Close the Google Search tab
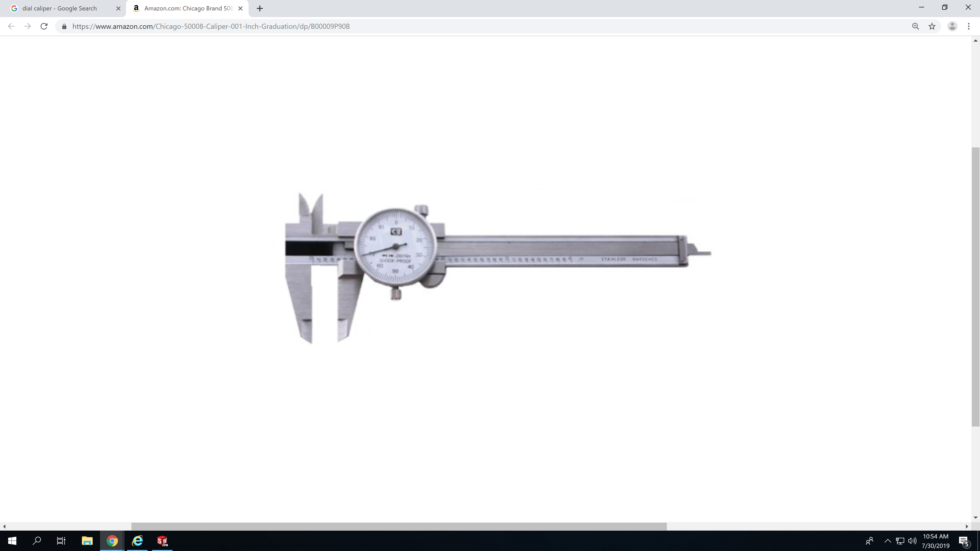This screenshot has height=551, width=980. (x=118, y=8)
